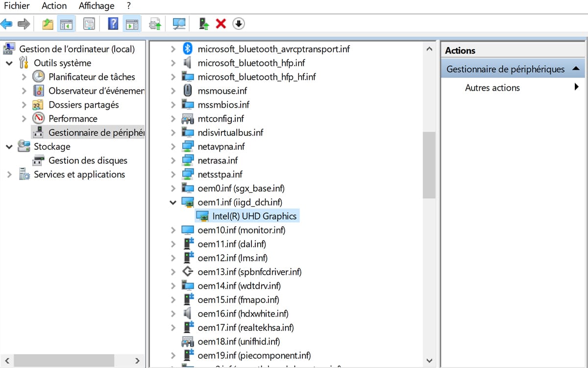Viewport: 588px width, 368px height.
Task: Collapse the oem1.inf (iigd_dch.inf) entry
Action: 172,202
